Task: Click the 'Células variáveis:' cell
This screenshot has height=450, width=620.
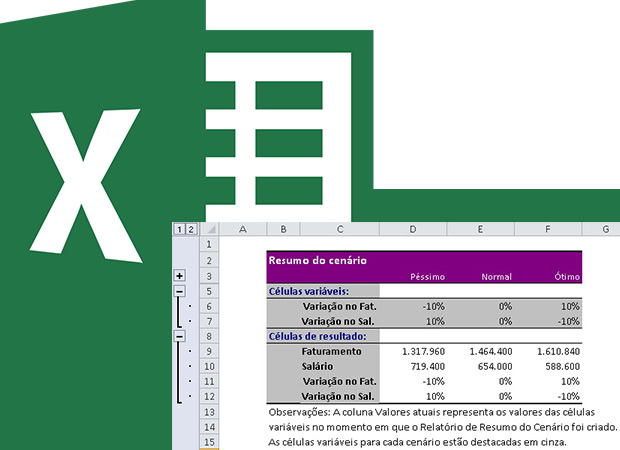Action: [x=309, y=291]
